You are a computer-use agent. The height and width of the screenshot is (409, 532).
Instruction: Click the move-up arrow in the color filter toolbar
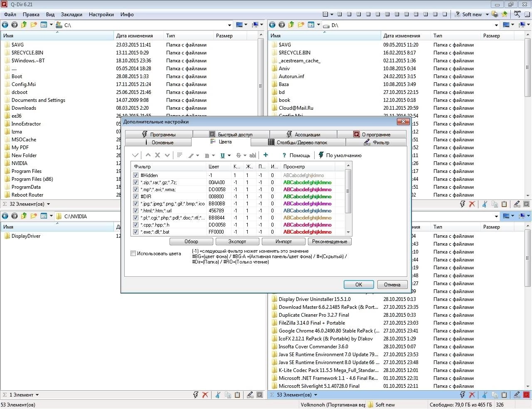[148, 155]
